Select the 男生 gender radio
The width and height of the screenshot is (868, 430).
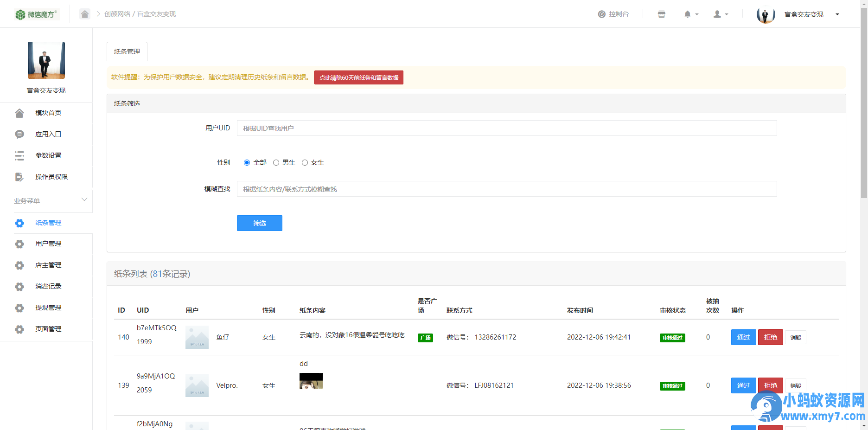[276, 162]
